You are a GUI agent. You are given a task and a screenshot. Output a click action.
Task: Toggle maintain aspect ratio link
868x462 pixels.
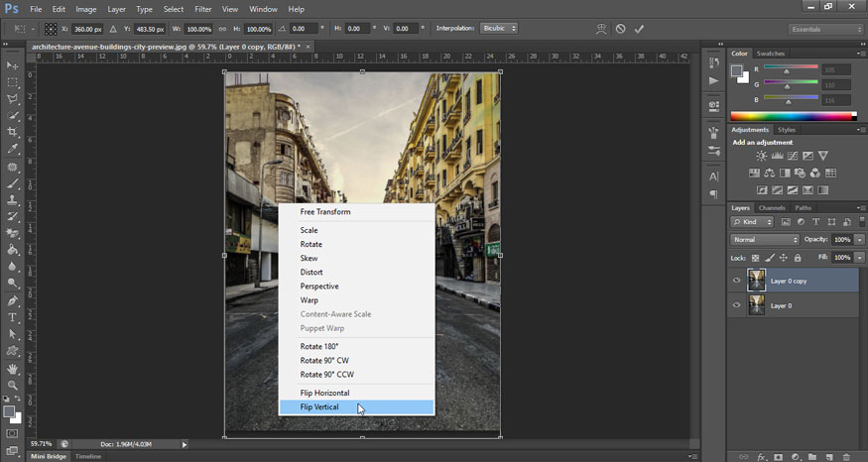click(222, 29)
